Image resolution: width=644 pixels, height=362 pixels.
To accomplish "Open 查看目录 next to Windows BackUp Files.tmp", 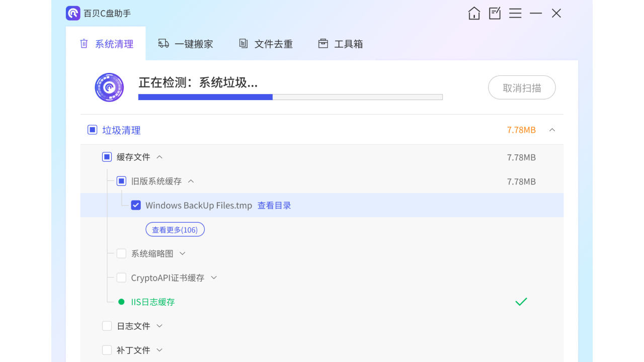I will click(274, 205).
